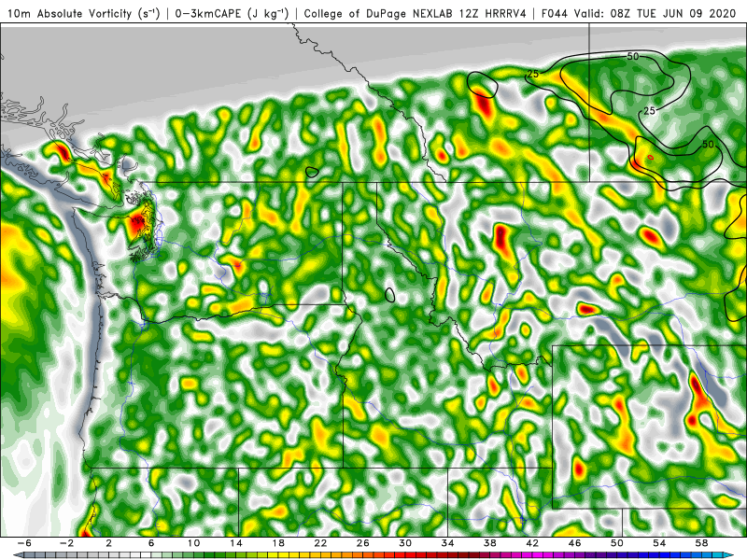Click the "12Z HRRRV4" model run text

pyautogui.click(x=493, y=13)
